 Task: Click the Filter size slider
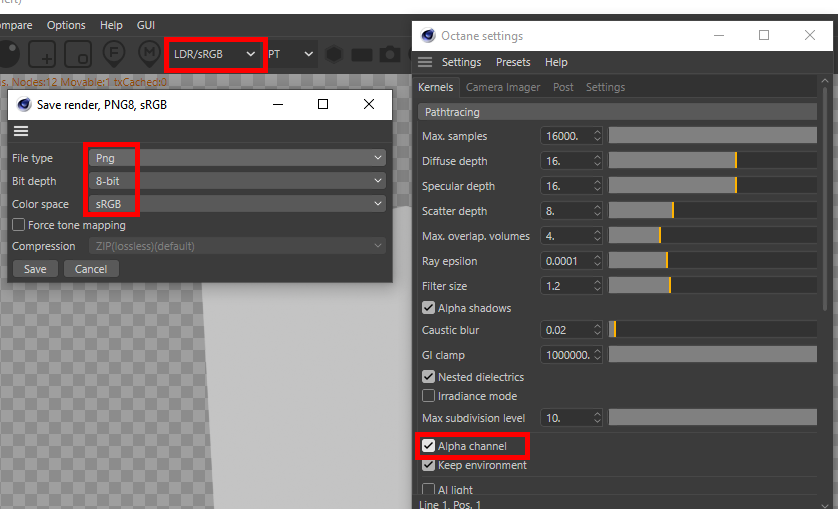(x=712, y=286)
